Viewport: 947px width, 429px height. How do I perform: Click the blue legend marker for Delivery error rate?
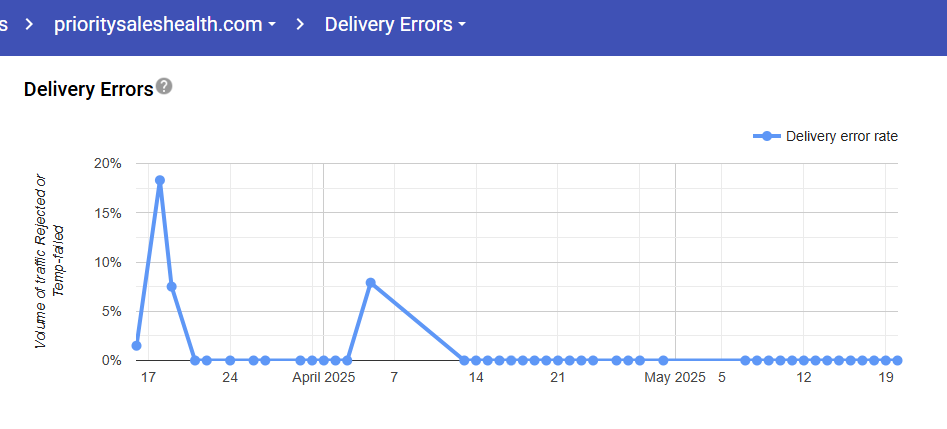click(766, 136)
